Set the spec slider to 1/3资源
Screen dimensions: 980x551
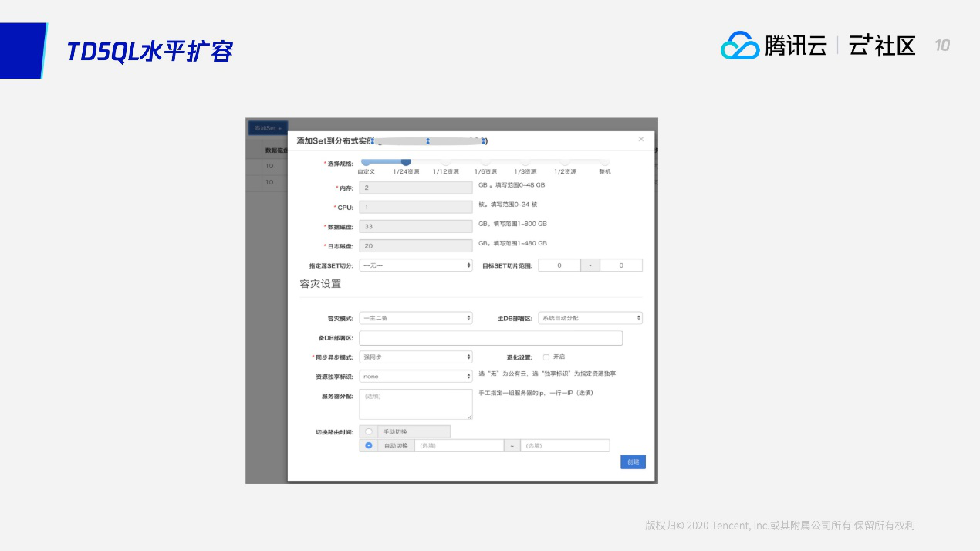pyautogui.click(x=525, y=161)
